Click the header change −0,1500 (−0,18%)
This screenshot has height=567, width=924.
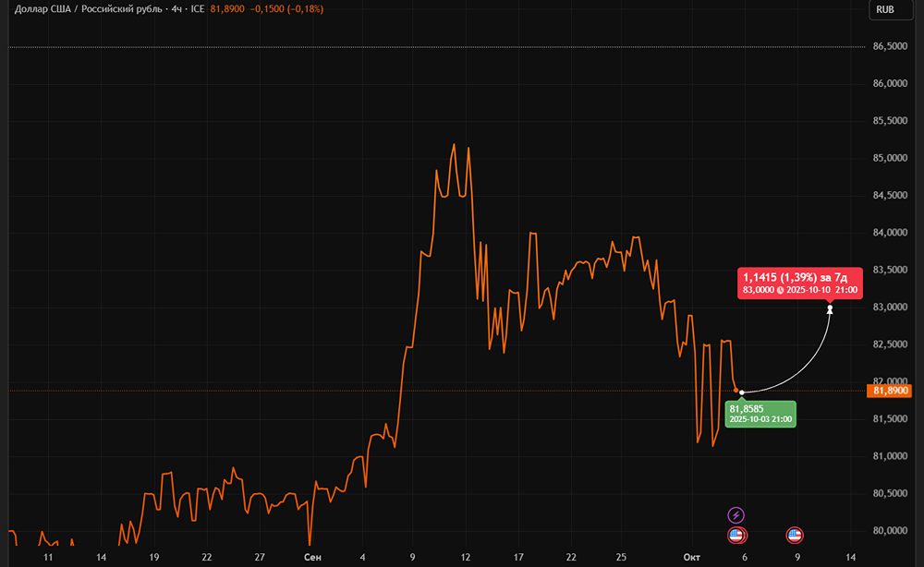point(286,9)
